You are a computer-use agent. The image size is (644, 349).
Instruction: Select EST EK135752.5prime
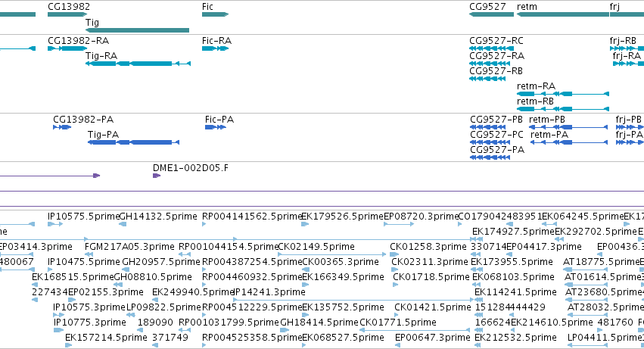(343, 308)
